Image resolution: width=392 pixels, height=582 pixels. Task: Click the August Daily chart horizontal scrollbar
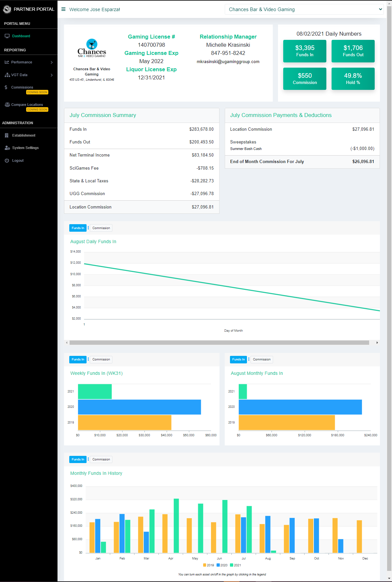coord(219,342)
